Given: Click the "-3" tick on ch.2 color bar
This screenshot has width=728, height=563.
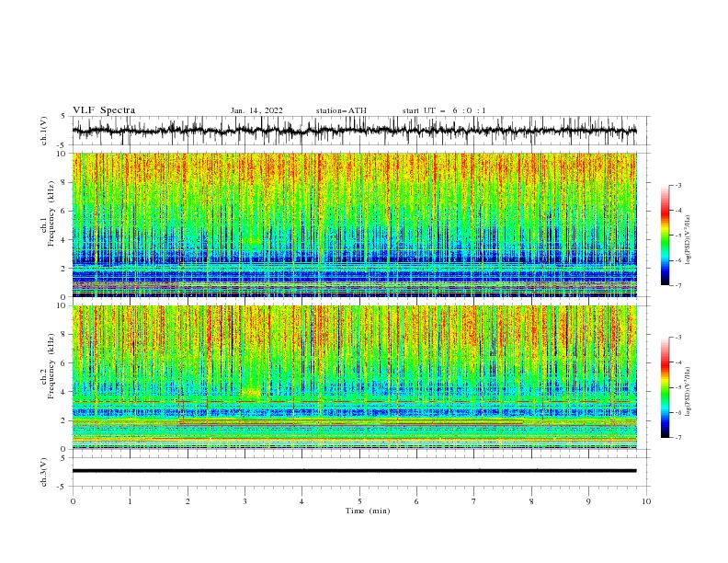Looking at the screenshot, I should (678, 338).
